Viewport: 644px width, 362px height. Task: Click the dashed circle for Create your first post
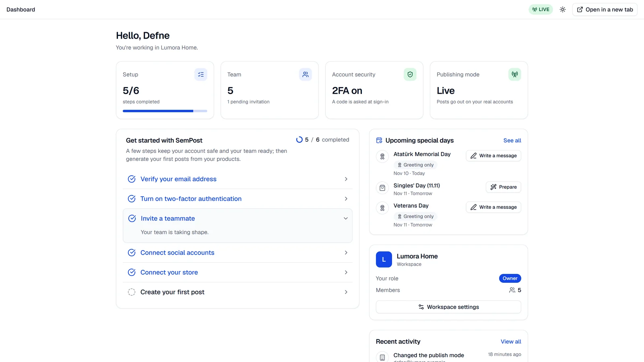pyautogui.click(x=132, y=292)
